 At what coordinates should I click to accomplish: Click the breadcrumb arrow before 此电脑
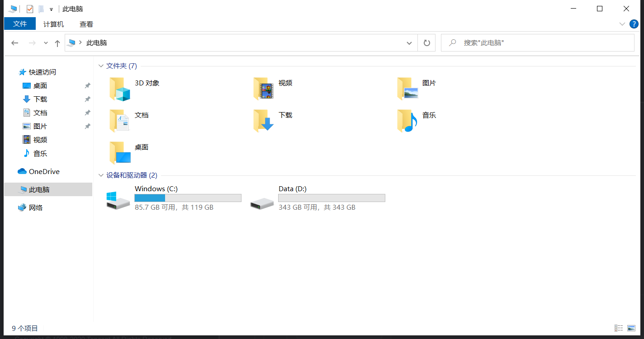pos(80,43)
